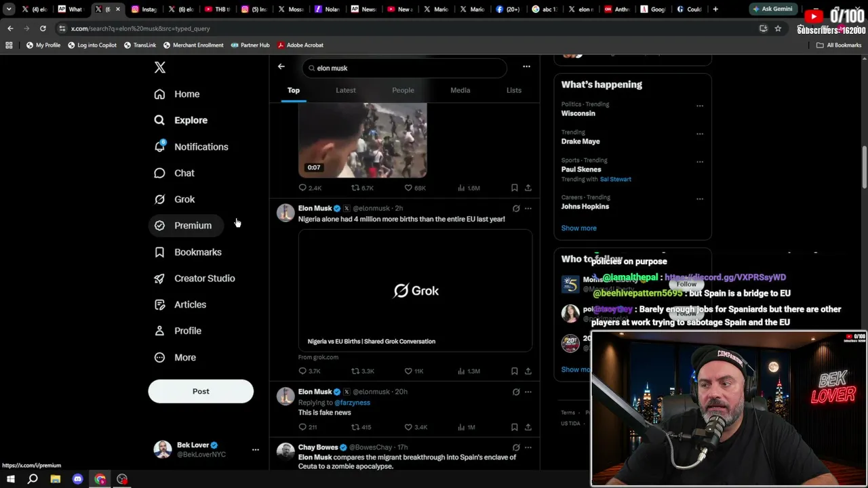View analytics showing 1.6M views
Viewport: 868px width, 488px height.
(x=469, y=188)
